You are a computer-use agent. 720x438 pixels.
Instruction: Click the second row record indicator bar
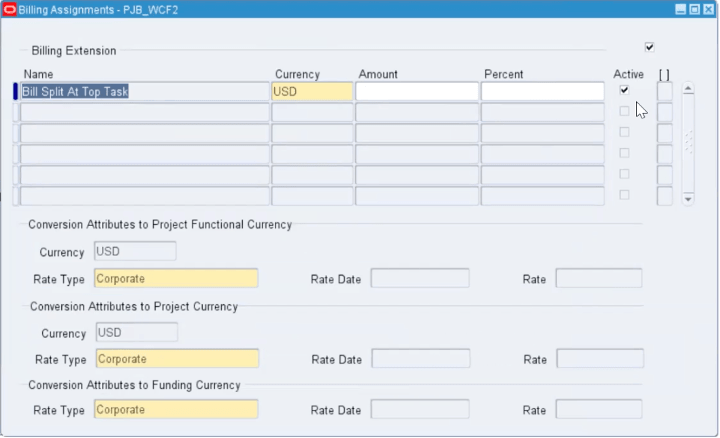[x=15, y=112]
